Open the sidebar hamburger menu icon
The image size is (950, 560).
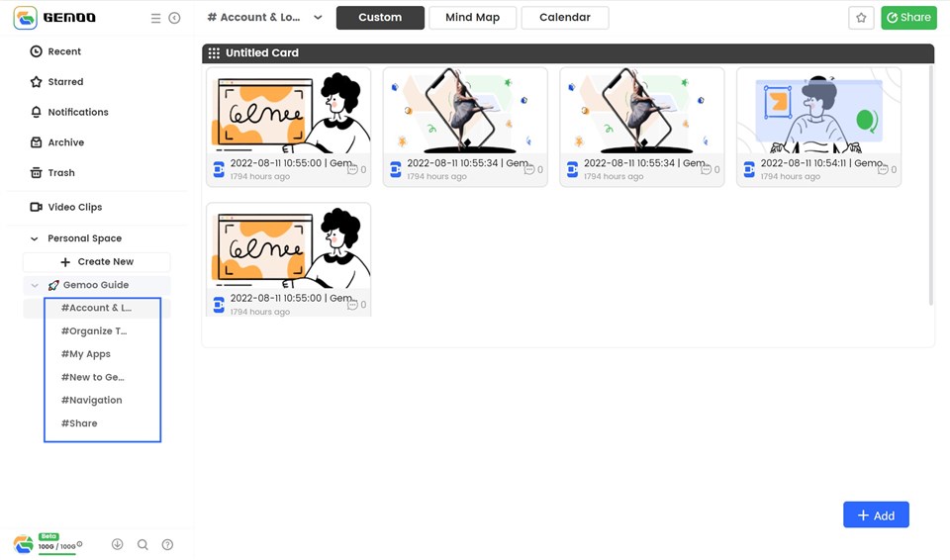[155, 18]
